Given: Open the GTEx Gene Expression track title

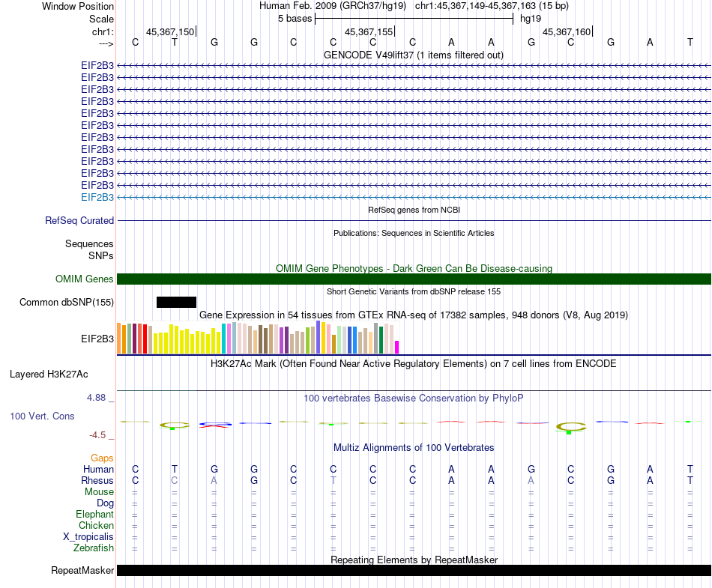Looking at the screenshot, I should coord(413,315).
